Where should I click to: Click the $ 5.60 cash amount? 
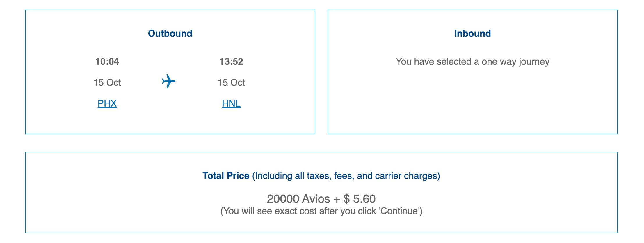[x=360, y=199]
